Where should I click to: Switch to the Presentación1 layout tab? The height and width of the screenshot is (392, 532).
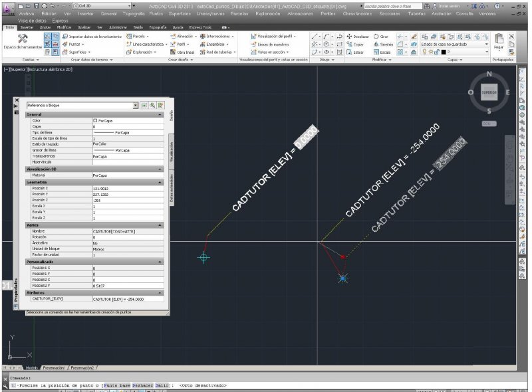[x=54, y=368]
